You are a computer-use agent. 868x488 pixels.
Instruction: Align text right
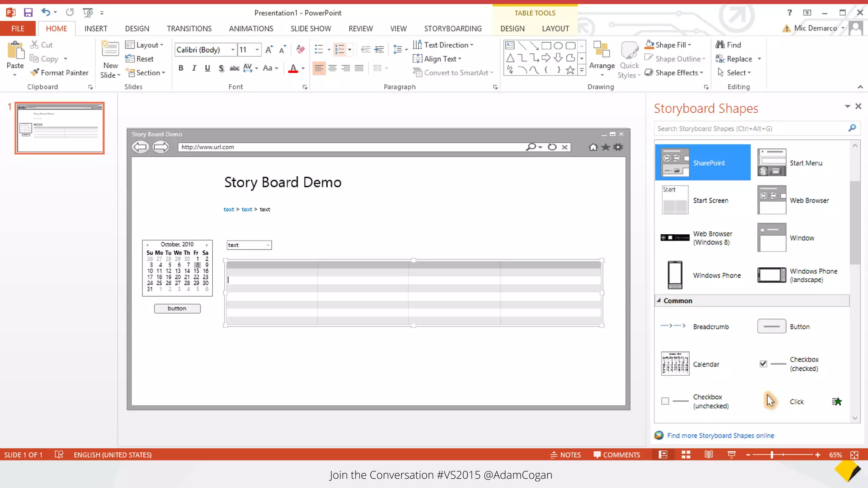(346, 68)
